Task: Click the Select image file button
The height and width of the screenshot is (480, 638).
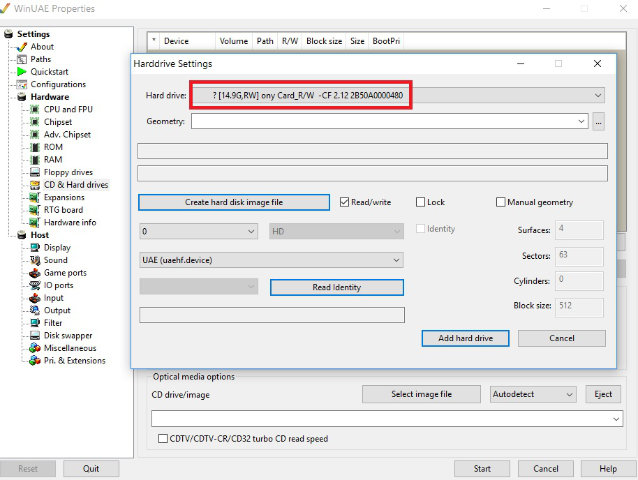Action: 421,394
